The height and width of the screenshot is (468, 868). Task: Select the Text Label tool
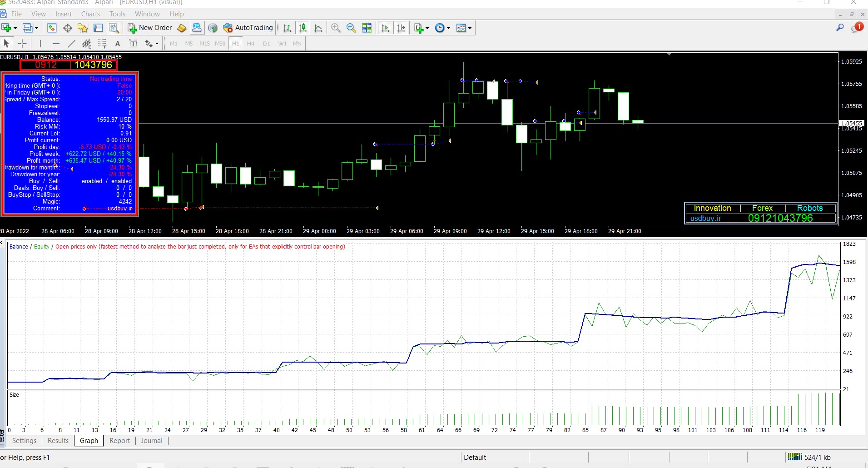click(x=133, y=44)
